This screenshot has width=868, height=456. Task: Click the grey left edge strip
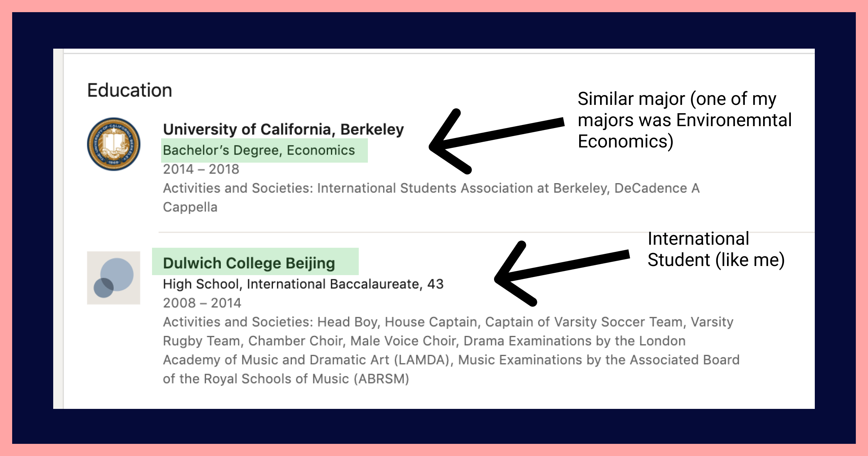pyautogui.click(x=58, y=228)
